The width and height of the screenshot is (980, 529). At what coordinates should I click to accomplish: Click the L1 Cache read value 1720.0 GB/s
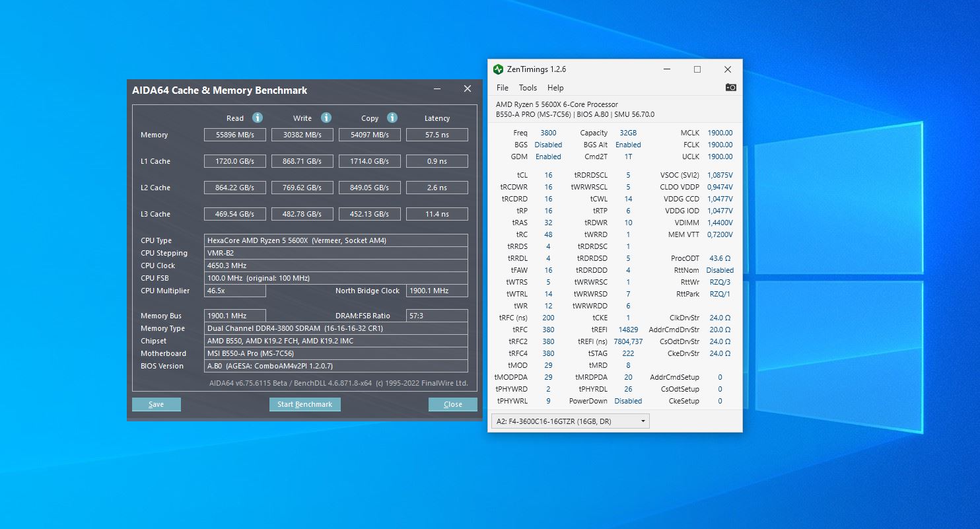click(235, 161)
